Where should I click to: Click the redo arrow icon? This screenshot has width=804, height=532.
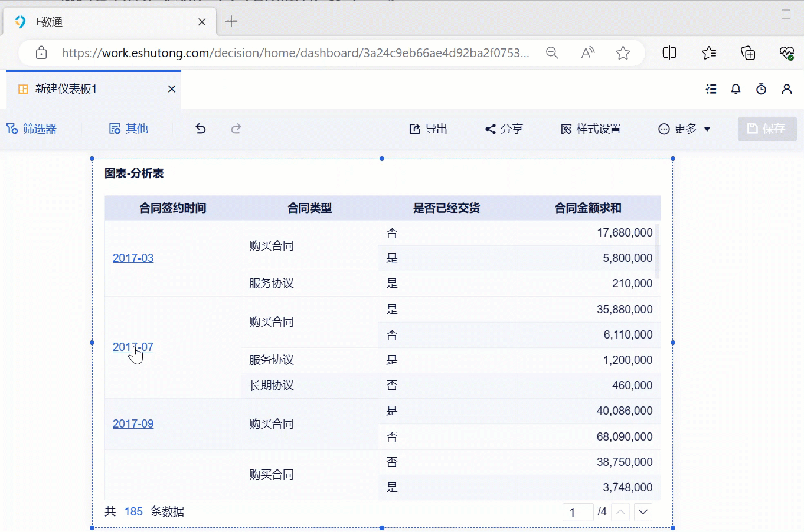236,129
